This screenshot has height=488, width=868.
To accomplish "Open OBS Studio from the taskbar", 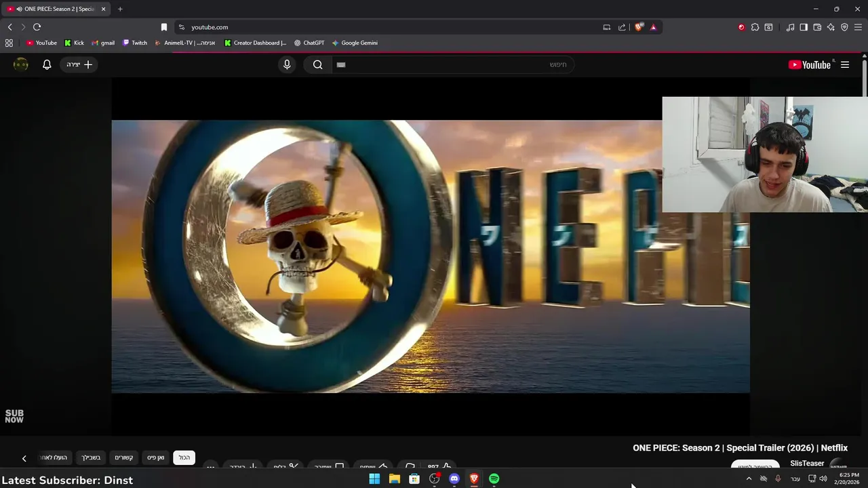I will pyautogui.click(x=434, y=479).
